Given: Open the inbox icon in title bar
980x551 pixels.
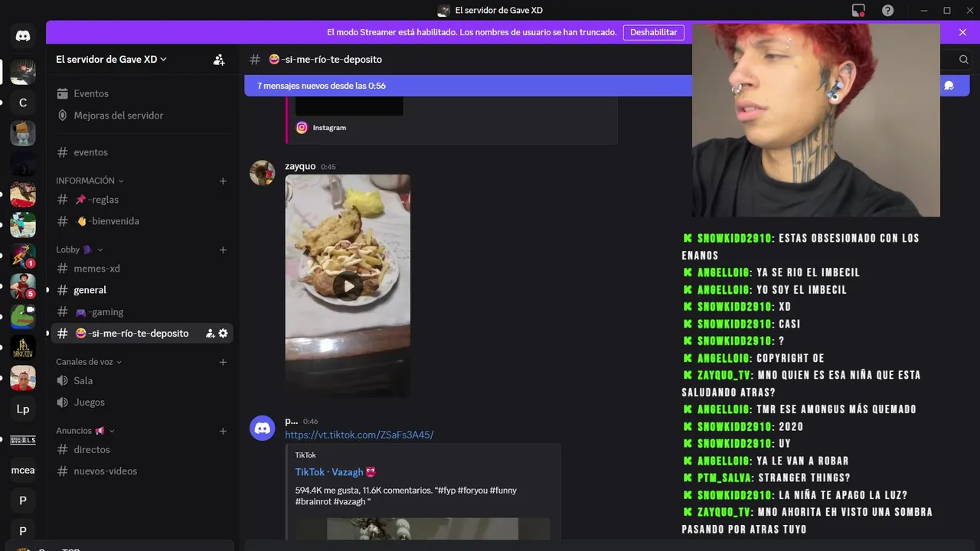Looking at the screenshot, I should click(x=858, y=11).
